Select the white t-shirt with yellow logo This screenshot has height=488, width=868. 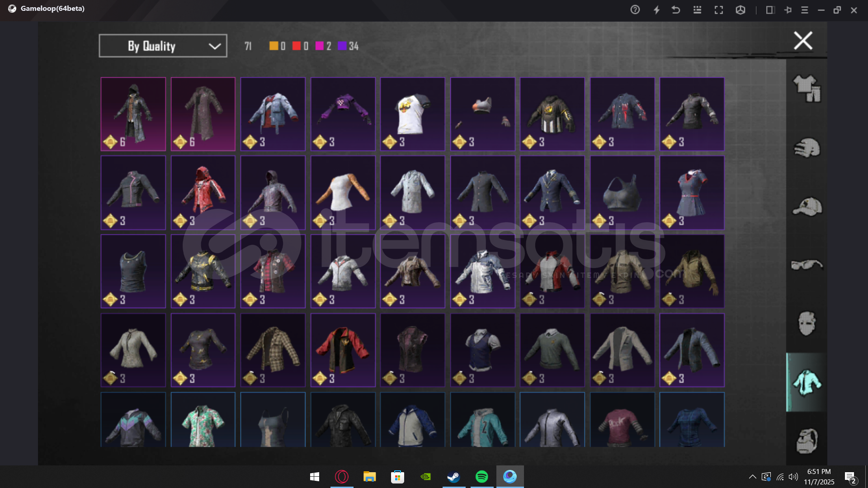[412, 114]
